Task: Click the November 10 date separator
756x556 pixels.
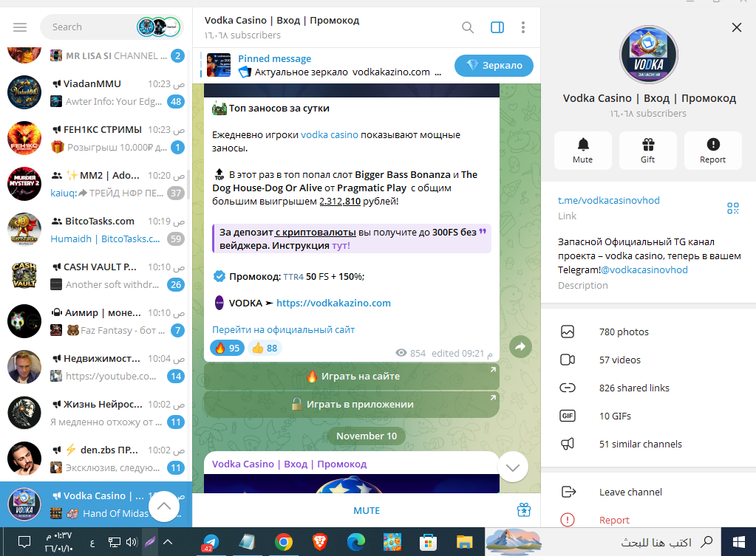Action: (x=367, y=436)
